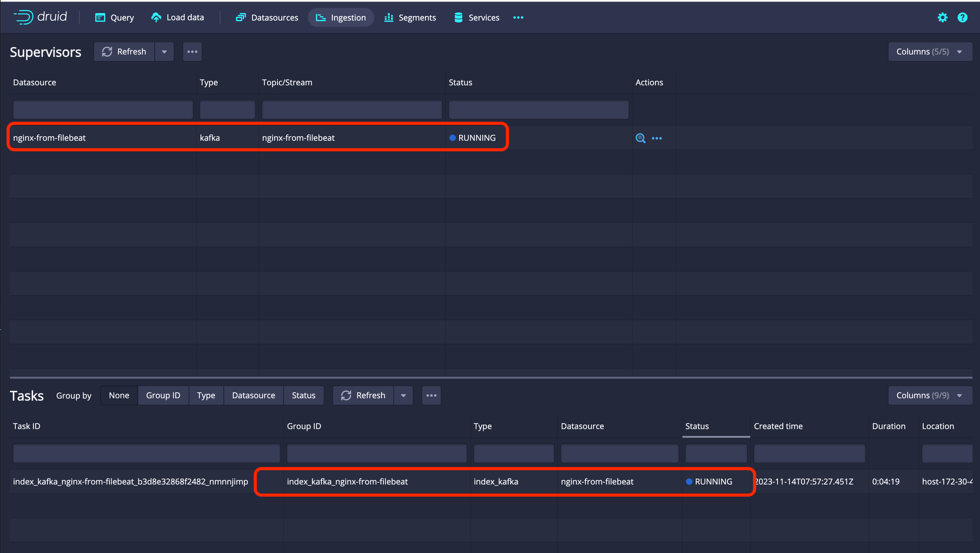The height and width of the screenshot is (553, 980).
Task: Open Tasks more actions menu
Action: click(431, 395)
